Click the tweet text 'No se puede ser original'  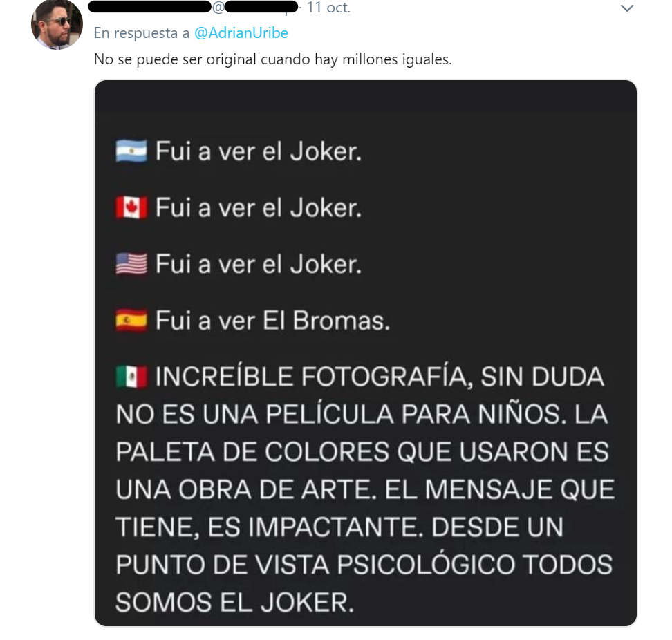tap(176, 59)
